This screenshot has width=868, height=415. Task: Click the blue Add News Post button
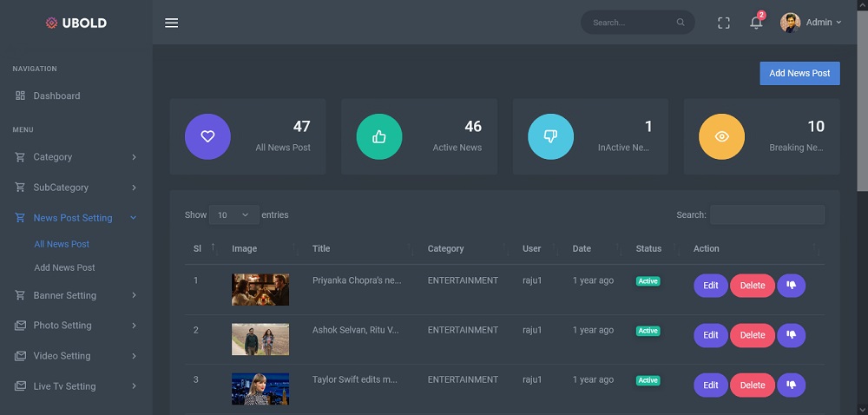[800, 73]
